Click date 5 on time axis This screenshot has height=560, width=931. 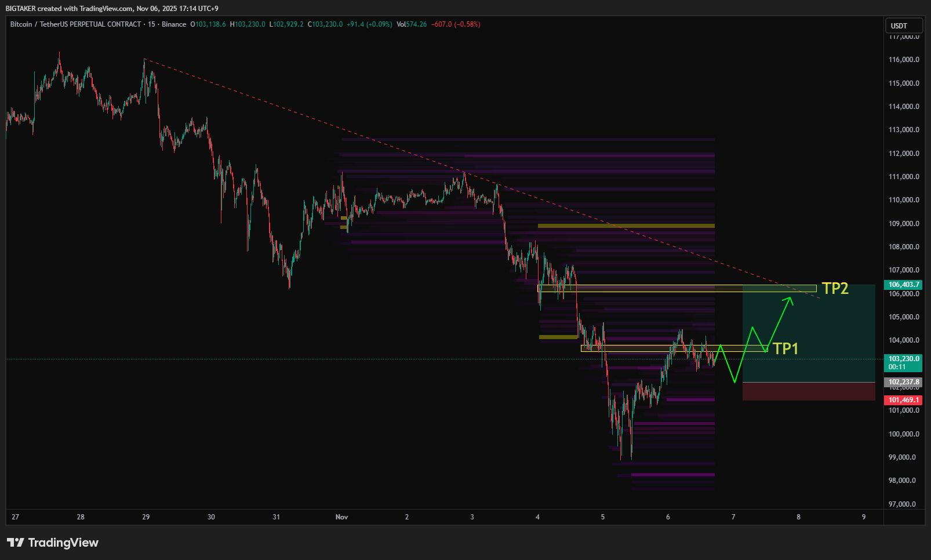(x=603, y=517)
